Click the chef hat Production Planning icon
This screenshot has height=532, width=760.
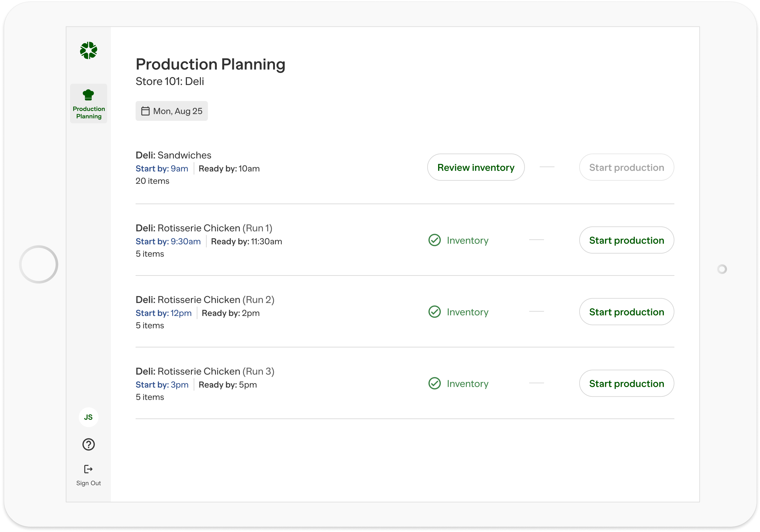[x=88, y=95]
